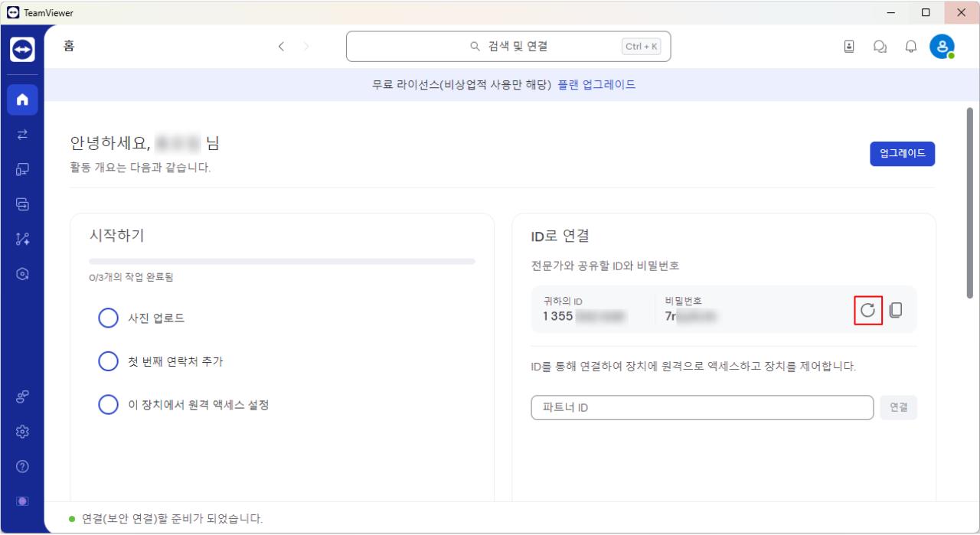This screenshot has width=980, height=535.
Task: Open the Home tab in the sidebar
Action: coord(22,99)
